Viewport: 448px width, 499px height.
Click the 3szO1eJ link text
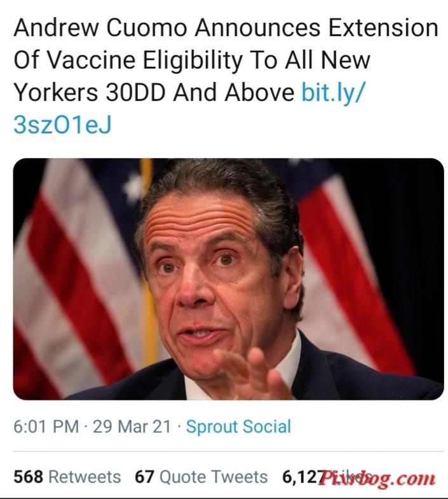[x=62, y=125]
